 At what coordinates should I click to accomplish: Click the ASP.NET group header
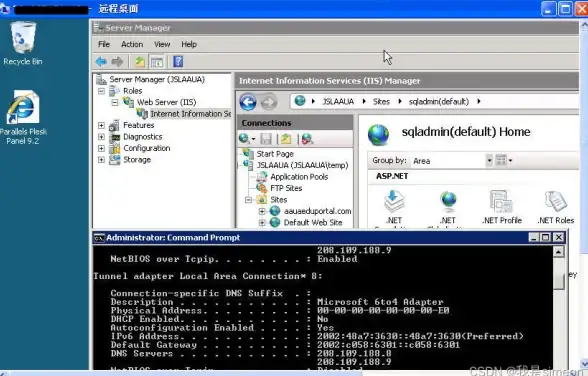[x=392, y=176]
